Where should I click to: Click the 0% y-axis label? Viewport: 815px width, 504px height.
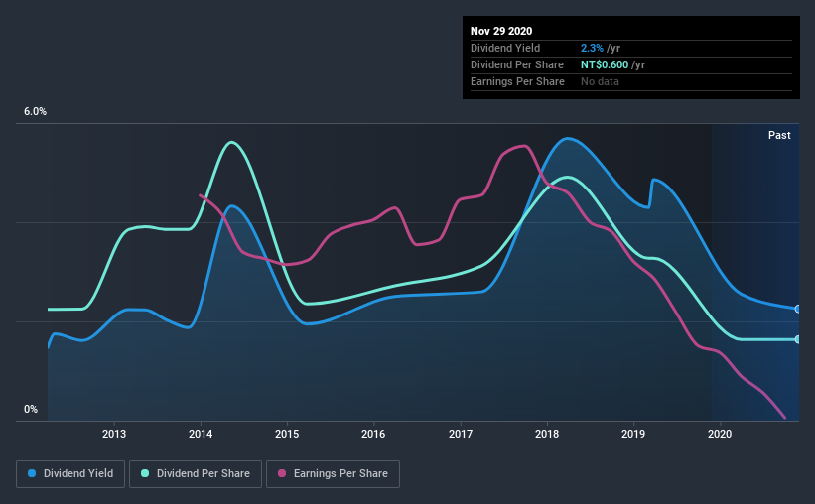pos(31,410)
